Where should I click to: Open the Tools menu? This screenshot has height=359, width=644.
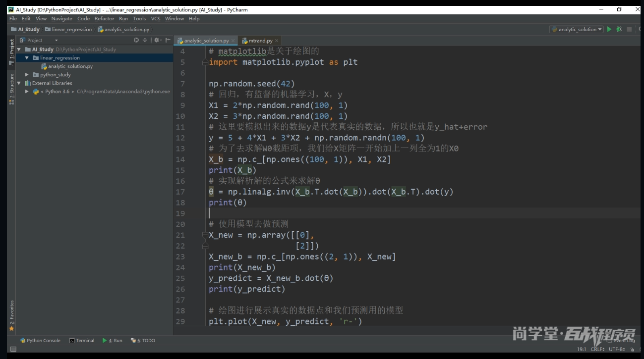(x=139, y=19)
